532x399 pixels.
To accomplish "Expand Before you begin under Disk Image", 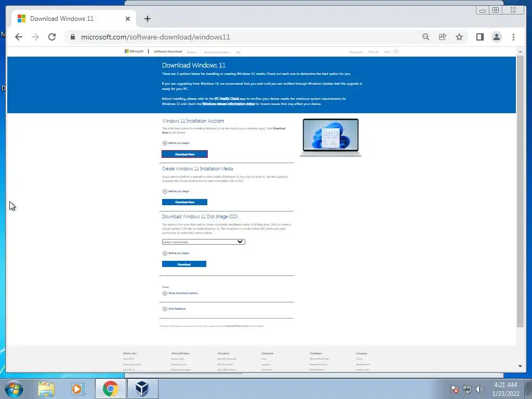I will tap(176, 253).
